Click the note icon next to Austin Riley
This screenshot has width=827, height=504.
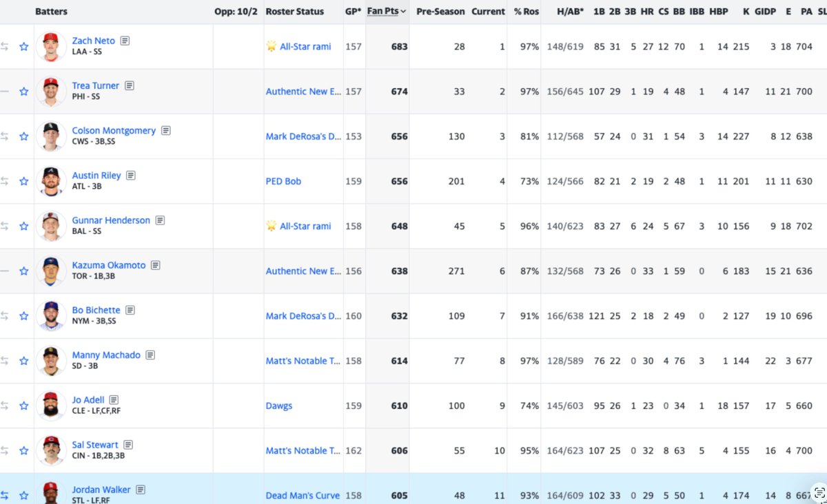[x=131, y=176]
